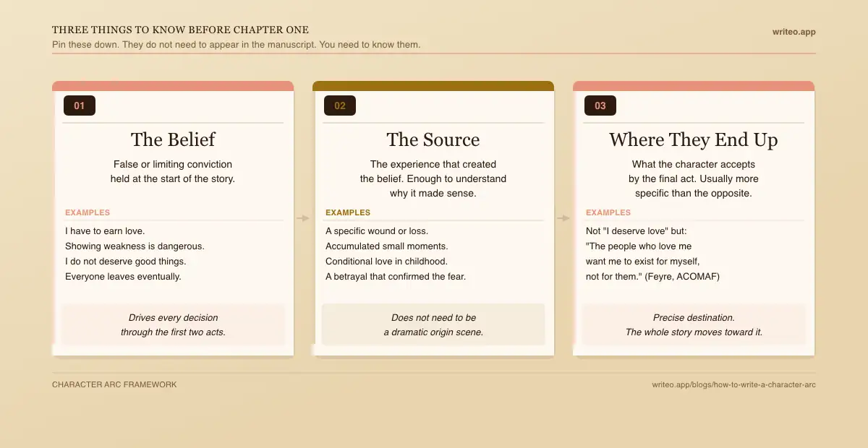Open the how-to-write-a-character-arc blog URL
This screenshot has width=868, height=448.
tap(733, 385)
